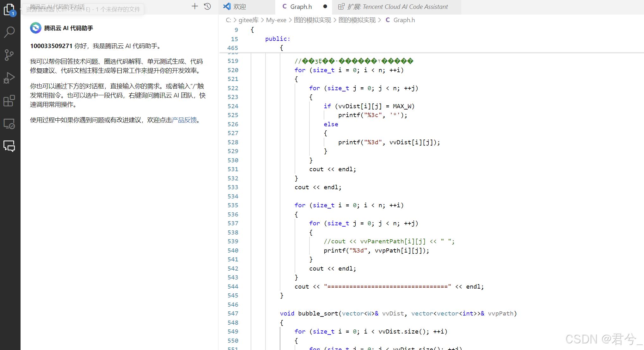Open the Tencent AI chat icon at bottom
This screenshot has width=644, height=350.
click(9, 146)
